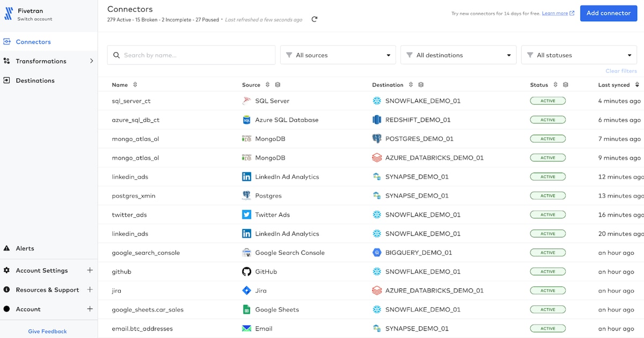This screenshot has height=338, width=644.
Task: Click the Email envelope source icon
Action: (x=246, y=328)
